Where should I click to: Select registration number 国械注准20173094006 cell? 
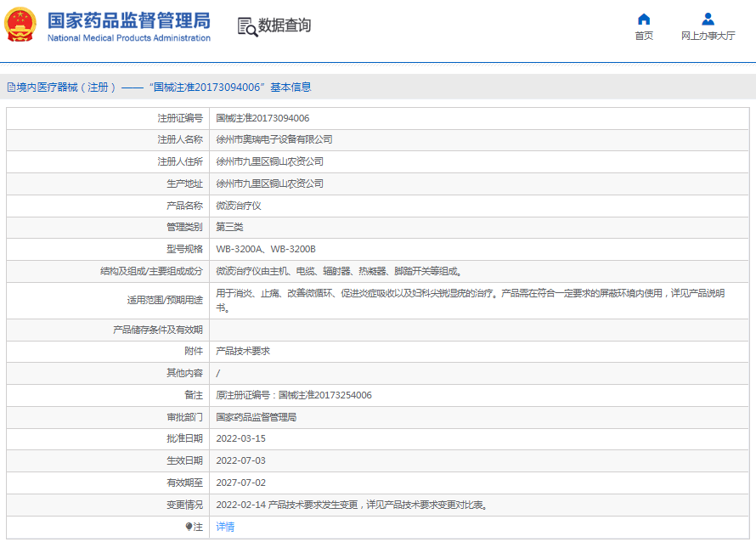262,118
